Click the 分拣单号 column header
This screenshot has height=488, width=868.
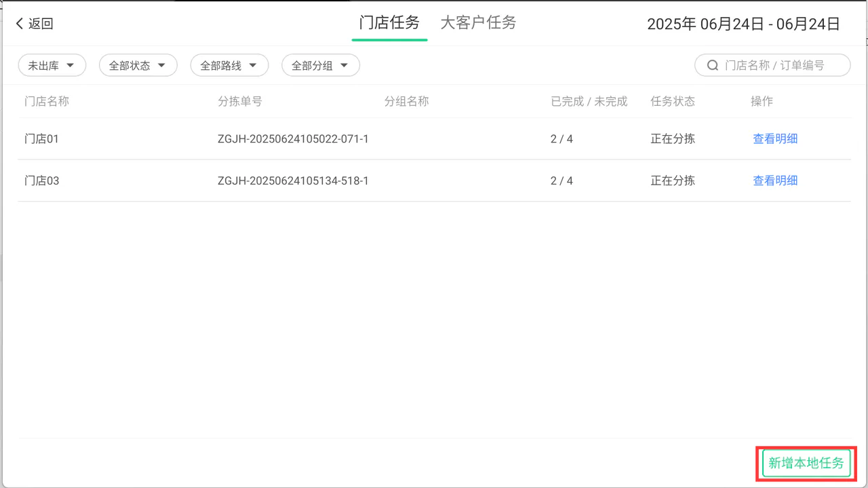(x=240, y=101)
